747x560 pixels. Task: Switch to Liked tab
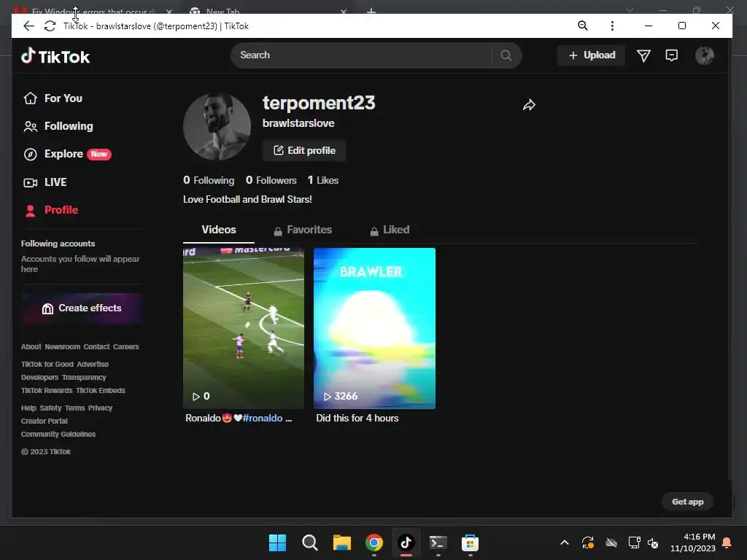tap(390, 230)
